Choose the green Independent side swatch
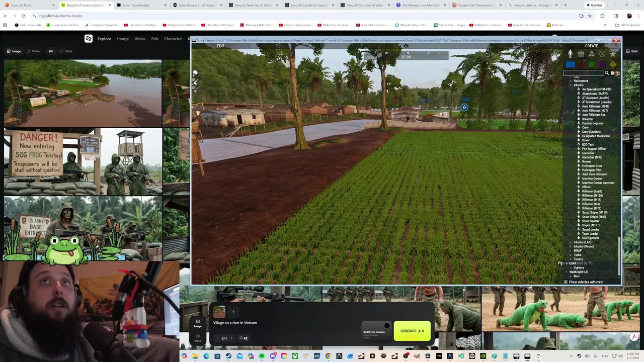This screenshot has height=362, width=644. pos(592,64)
